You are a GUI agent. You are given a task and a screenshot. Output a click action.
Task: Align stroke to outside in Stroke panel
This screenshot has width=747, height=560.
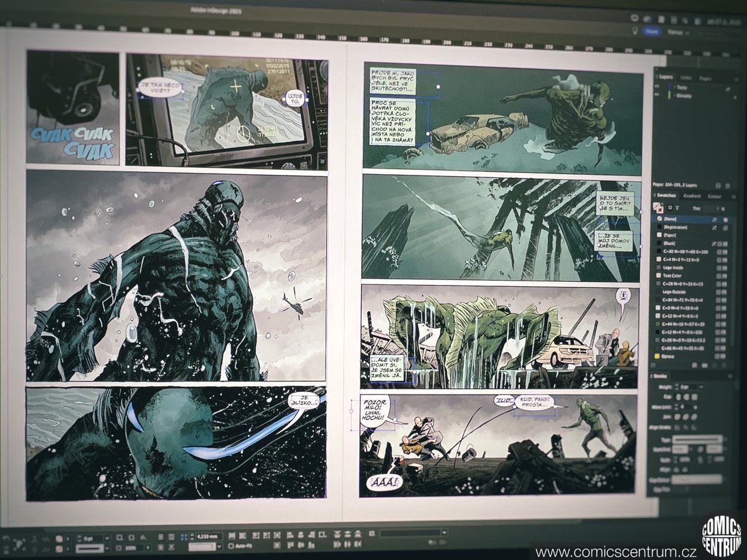[x=694, y=427]
